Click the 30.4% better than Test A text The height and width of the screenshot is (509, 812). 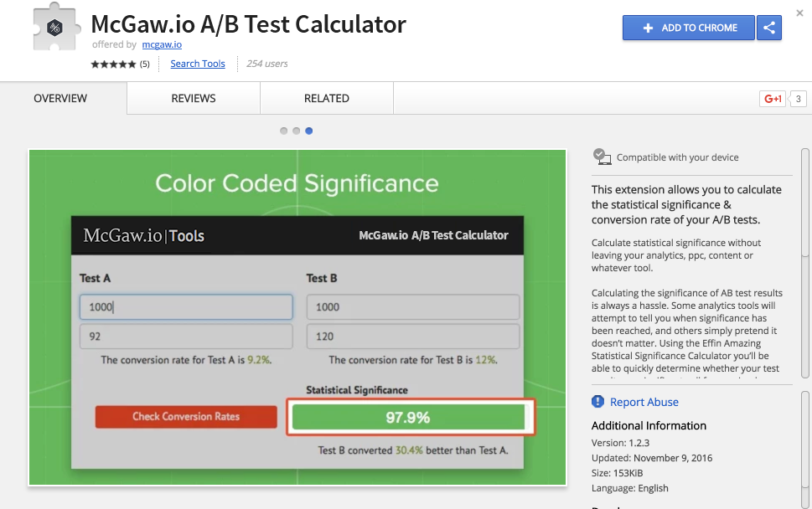413,450
